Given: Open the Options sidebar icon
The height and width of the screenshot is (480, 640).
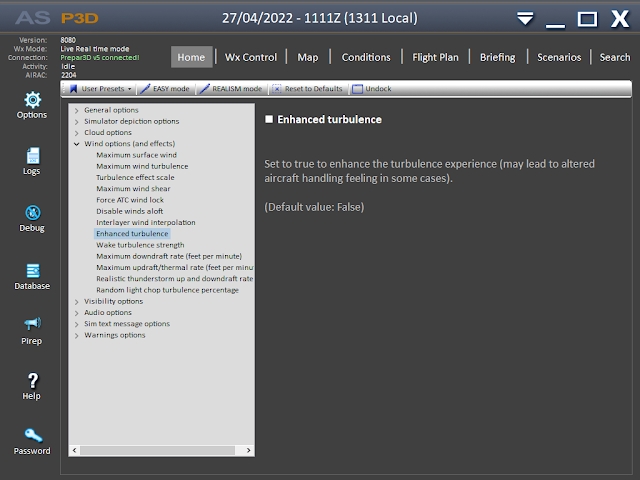Looking at the screenshot, I should coord(32,100).
